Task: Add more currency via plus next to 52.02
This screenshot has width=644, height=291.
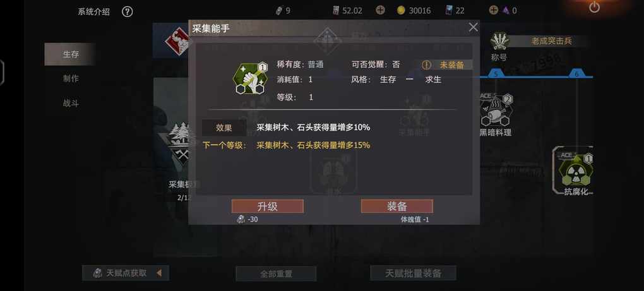Action: pyautogui.click(x=380, y=10)
